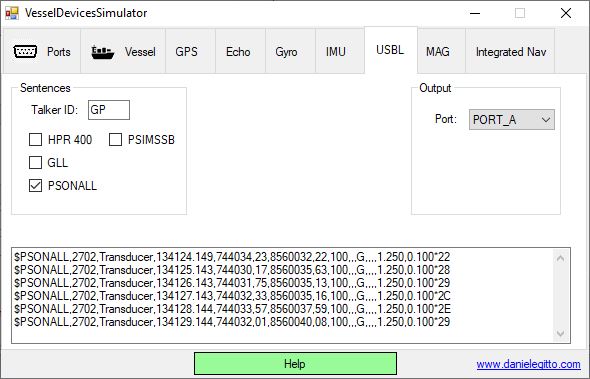
Task: Minimize the VesselDevicesSimulator window
Action: (x=475, y=13)
